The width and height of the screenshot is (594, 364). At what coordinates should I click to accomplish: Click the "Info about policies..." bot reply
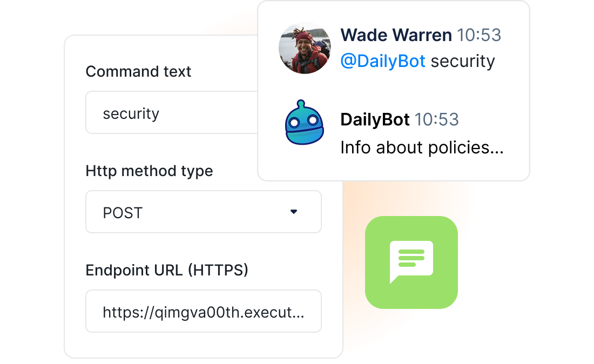point(422,147)
